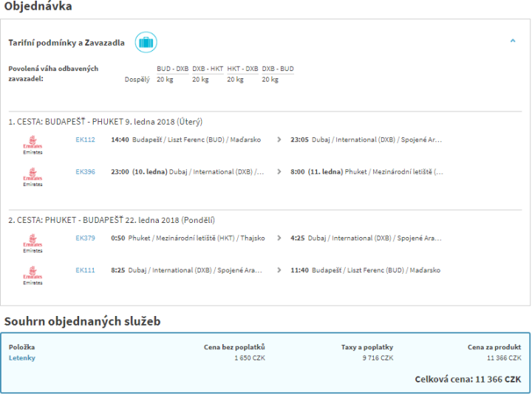
Task: Click the Celková cena total price text
Action: click(x=468, y=379)
